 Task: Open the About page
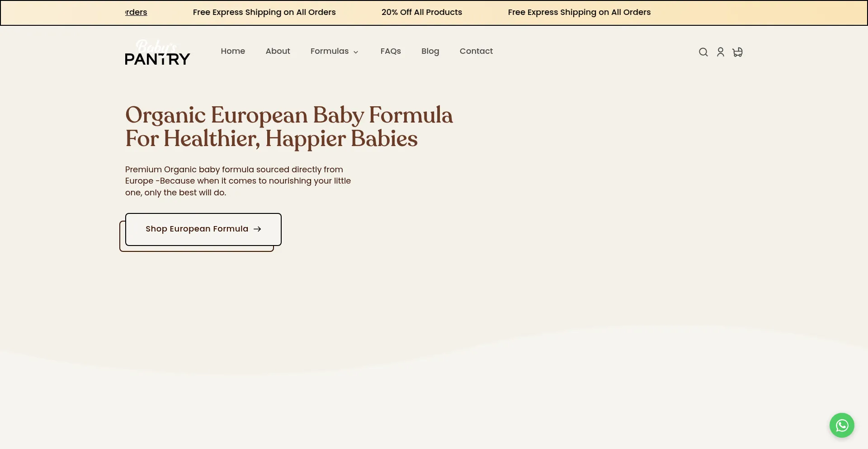[278, 51]
